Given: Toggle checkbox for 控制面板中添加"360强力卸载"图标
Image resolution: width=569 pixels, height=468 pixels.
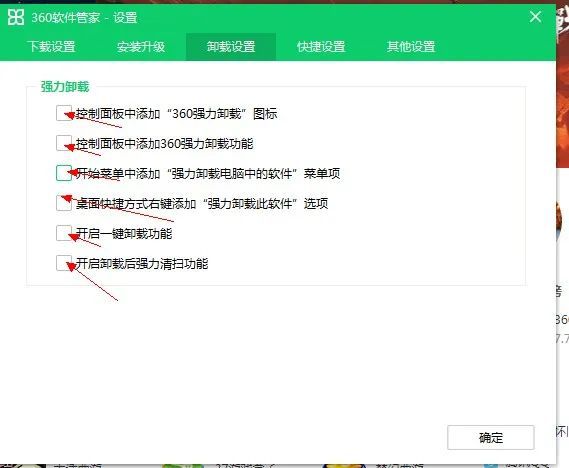Looking at the screenshot, I should (x=64, y=113).
